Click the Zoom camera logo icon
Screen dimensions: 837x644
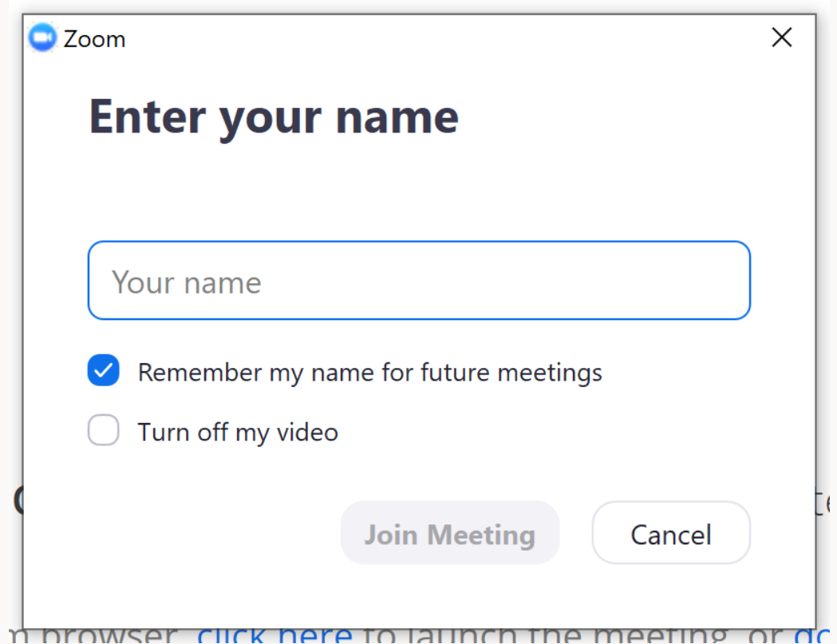(42, 38)
